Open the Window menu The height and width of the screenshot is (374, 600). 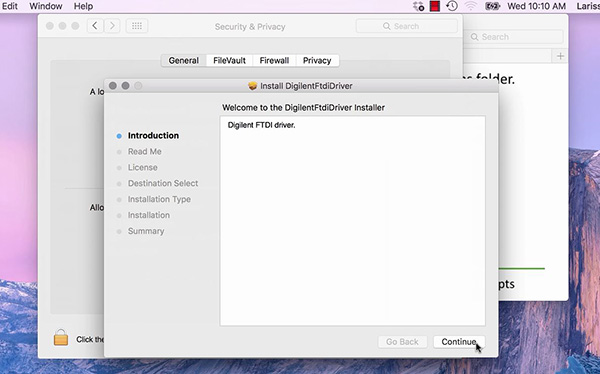[x=46, y=6]
